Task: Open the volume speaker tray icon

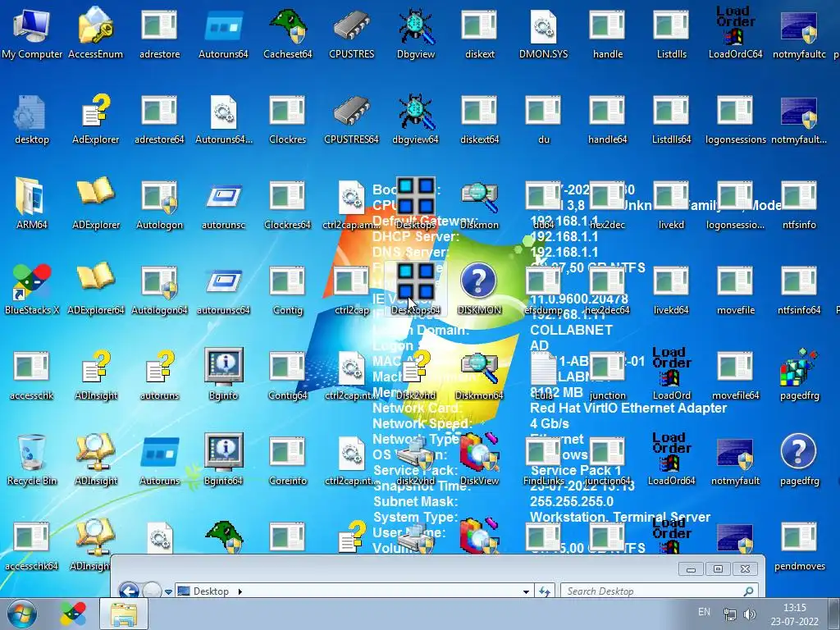Action: [750, 614]
